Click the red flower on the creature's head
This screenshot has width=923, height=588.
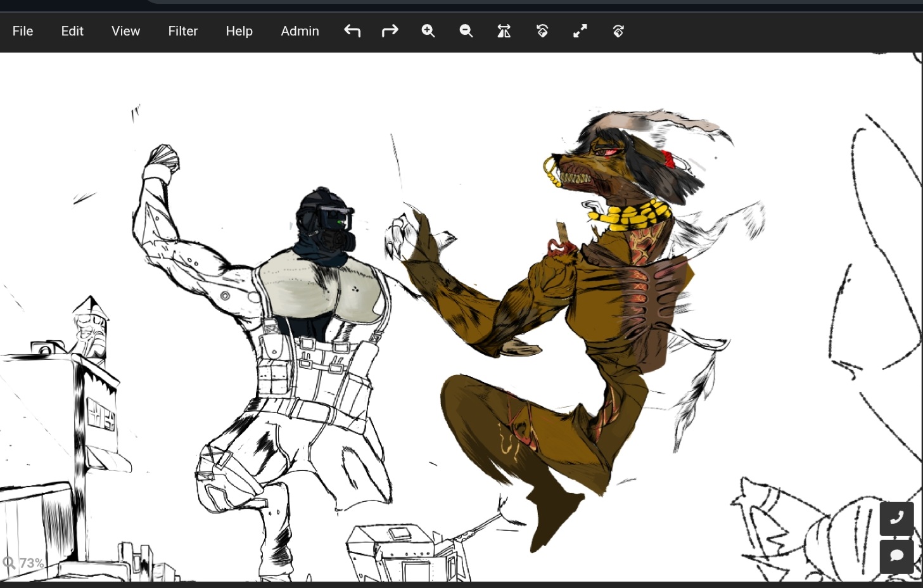coord(670,158)
